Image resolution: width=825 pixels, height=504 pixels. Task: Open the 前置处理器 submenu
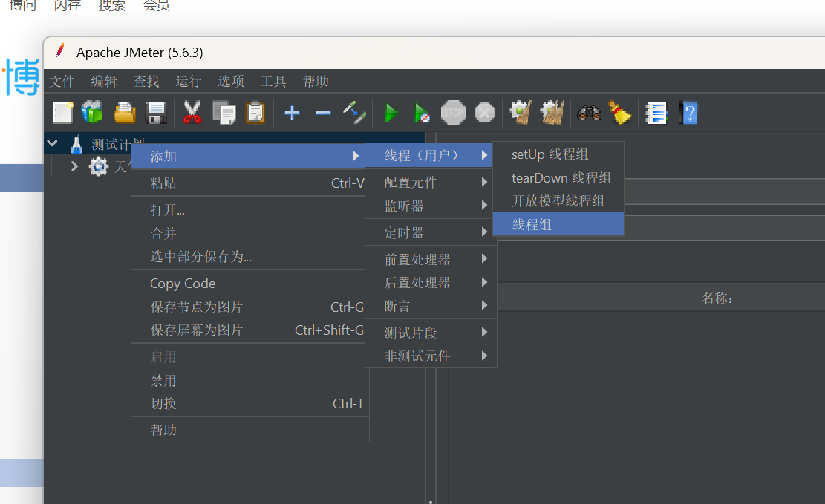tap(431, 259)
